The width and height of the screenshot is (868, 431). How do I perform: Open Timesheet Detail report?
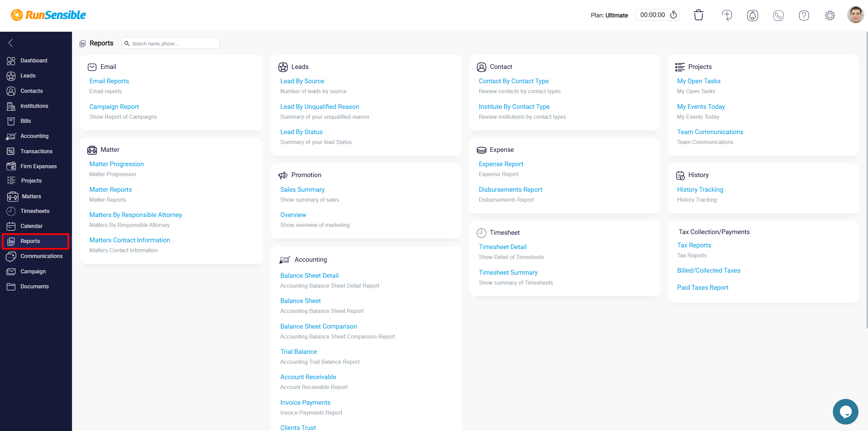coord(503,247)
